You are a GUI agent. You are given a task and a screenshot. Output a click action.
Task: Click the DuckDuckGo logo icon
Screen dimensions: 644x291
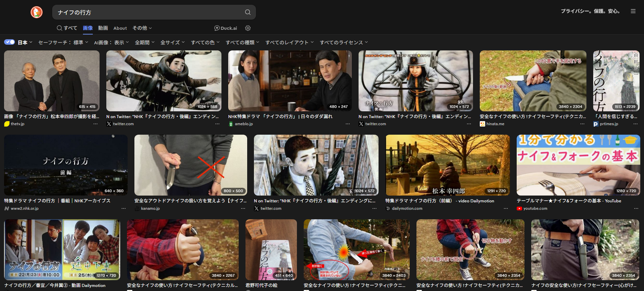[x=37, y=12]
